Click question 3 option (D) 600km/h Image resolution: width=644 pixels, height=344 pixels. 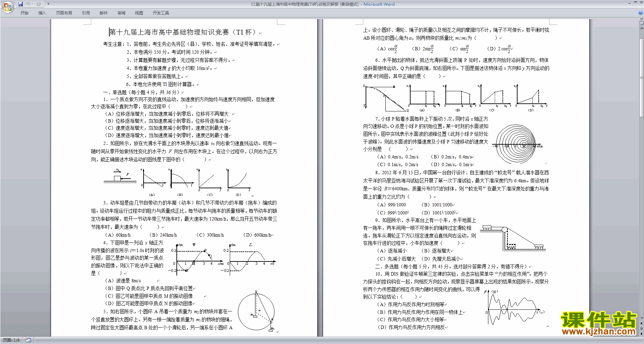[x=257, y=235]
